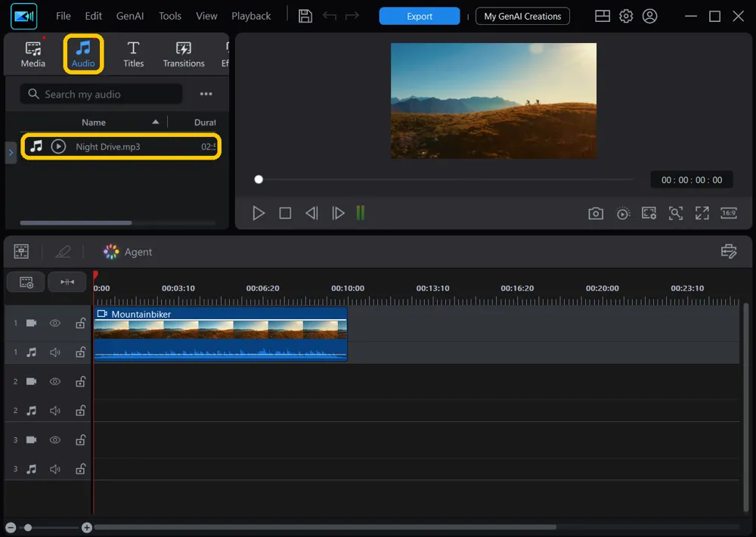Open timeline edit options icon at right
The width and height of the screenshot is (756, 537).
coord(729,251)
